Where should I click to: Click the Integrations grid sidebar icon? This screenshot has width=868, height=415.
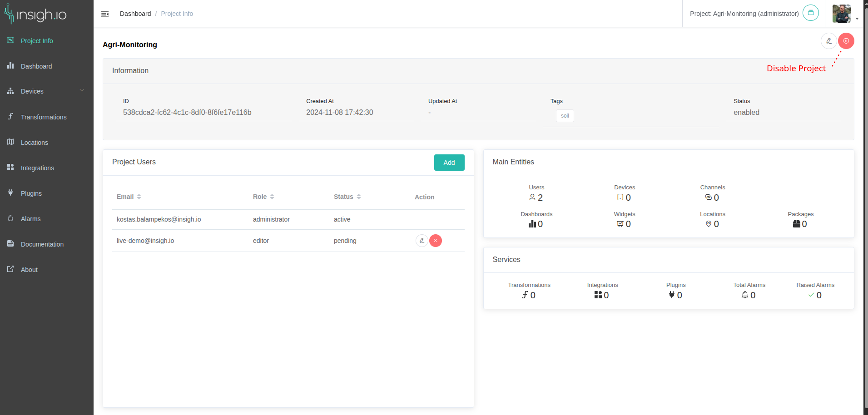(x=10, y=167)
